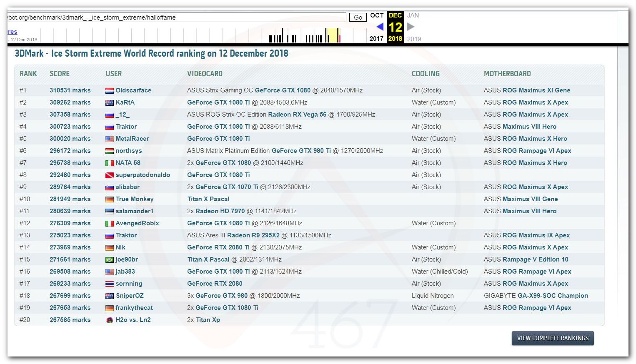Click the flag icon next to jab383
Viewport: 636px width, 364px height.
(110, 272)
